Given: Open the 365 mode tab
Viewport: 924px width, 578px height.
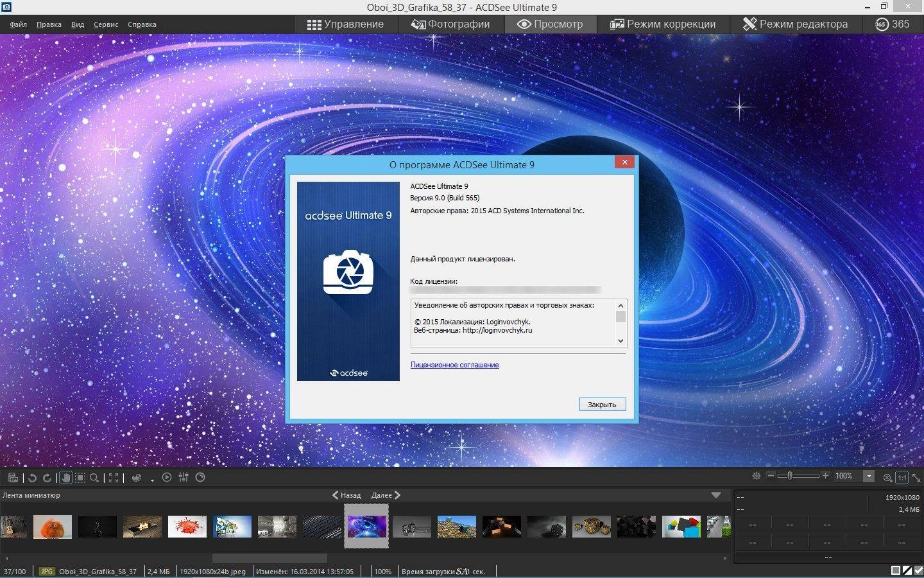Looking at the screenshot, I should 892,24.
